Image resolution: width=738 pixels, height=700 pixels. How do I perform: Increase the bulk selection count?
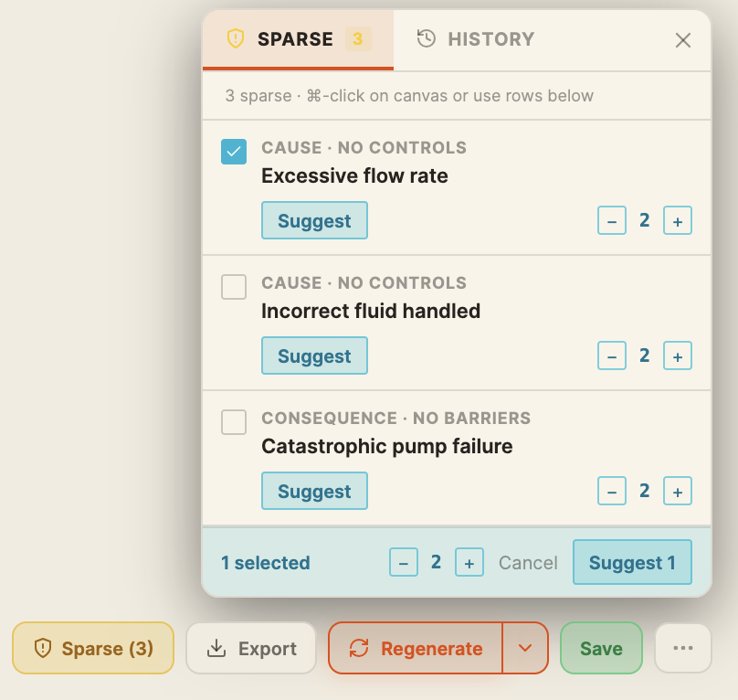pyautogui.click(x=469, y=562)
